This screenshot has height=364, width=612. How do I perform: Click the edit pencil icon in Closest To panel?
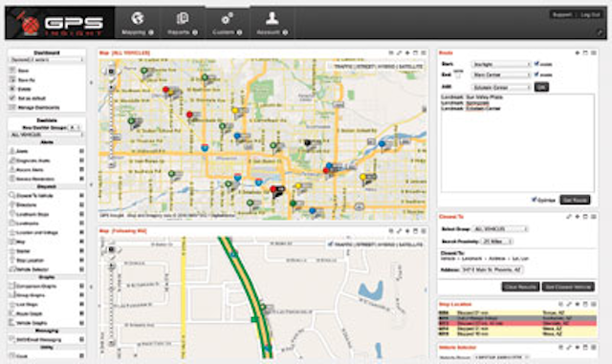point(569,217)
